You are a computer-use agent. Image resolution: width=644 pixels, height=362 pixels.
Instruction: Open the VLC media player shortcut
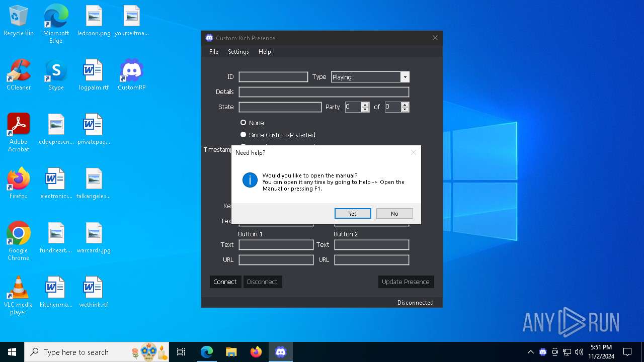point(19,296)
